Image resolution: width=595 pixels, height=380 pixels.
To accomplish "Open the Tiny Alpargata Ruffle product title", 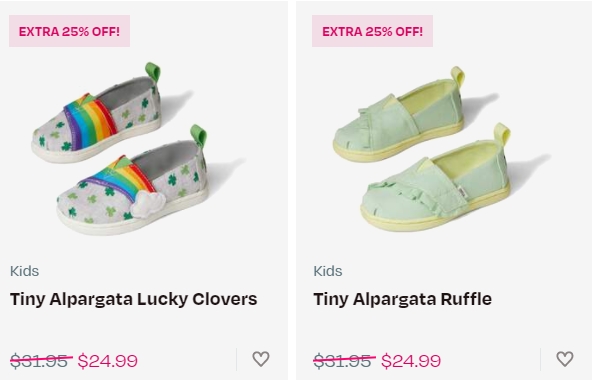I will [x=402, y=299].
